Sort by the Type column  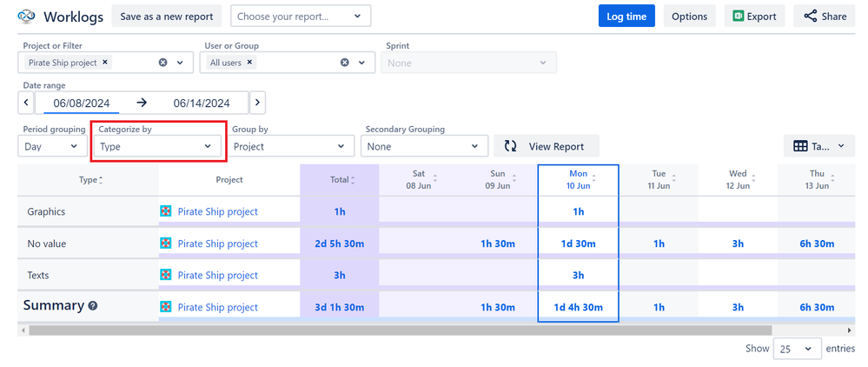pos(101,180)
